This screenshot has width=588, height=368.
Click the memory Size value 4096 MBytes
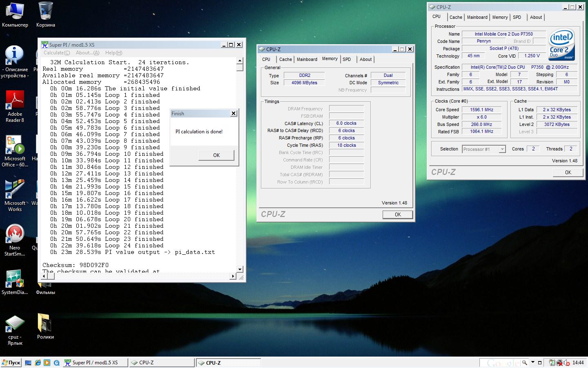[x=304, y=83]
